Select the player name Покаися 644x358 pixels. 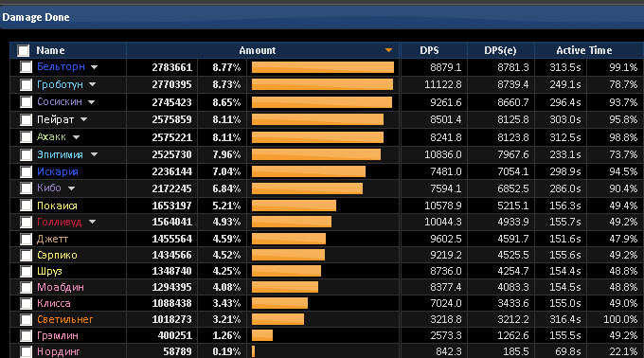pyautogui.click(x=57, y=206)
